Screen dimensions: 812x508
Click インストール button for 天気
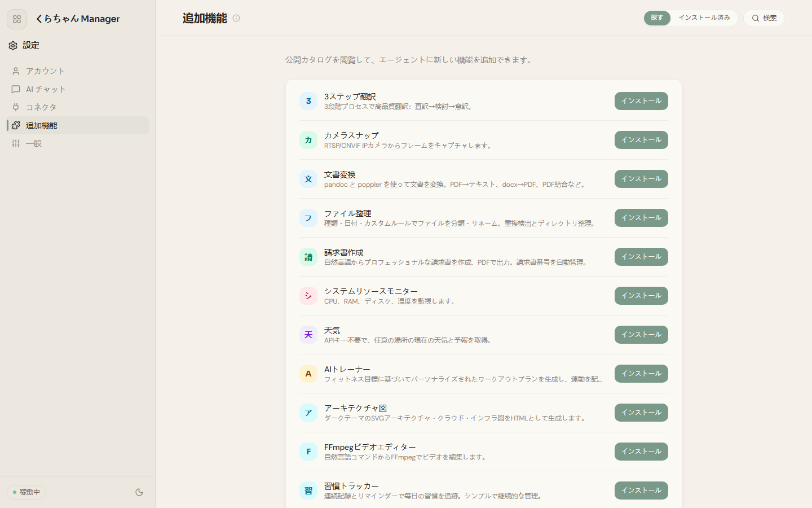pyautogui.click(x=641, y=335)
